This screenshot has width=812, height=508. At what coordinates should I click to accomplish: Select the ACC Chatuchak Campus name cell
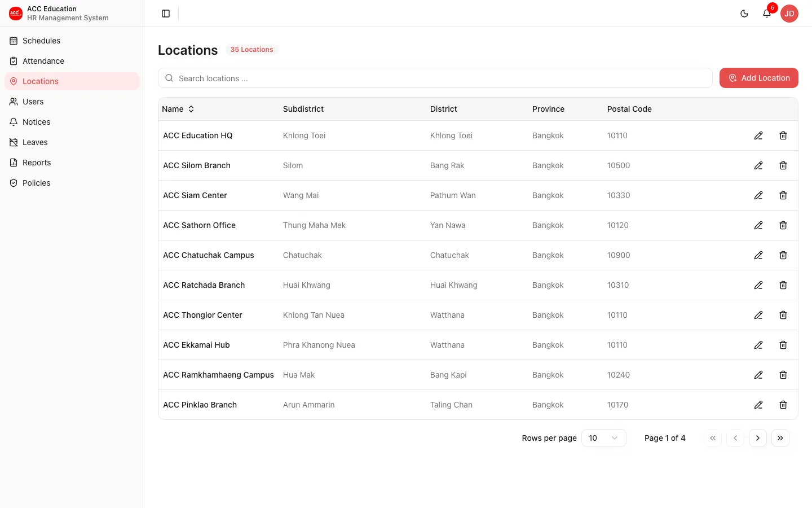(x=209, y=255)
